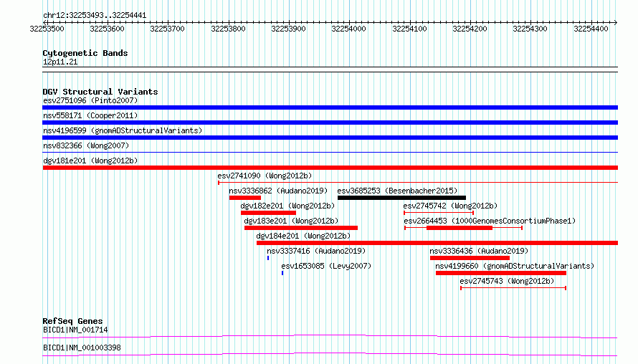
Task: Click ruler position 32253800
Action: [228, 29]
